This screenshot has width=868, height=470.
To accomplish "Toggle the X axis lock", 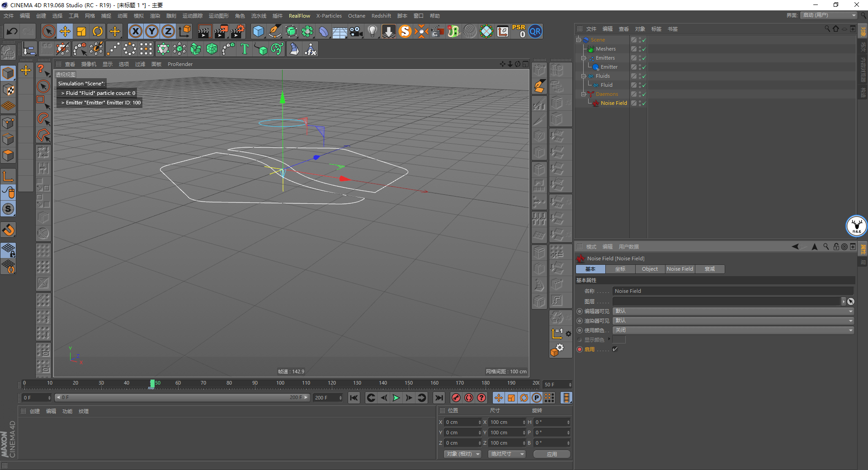I will [135, 31].
